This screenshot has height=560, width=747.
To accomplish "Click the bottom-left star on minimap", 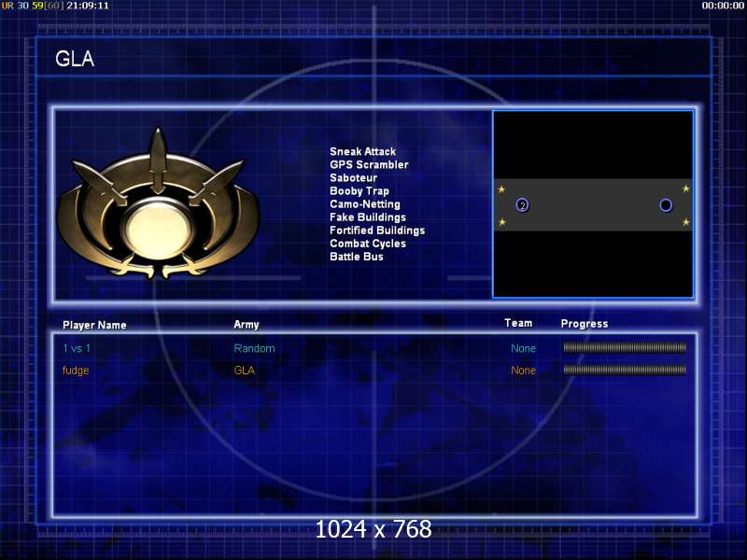I will [502, 222].
